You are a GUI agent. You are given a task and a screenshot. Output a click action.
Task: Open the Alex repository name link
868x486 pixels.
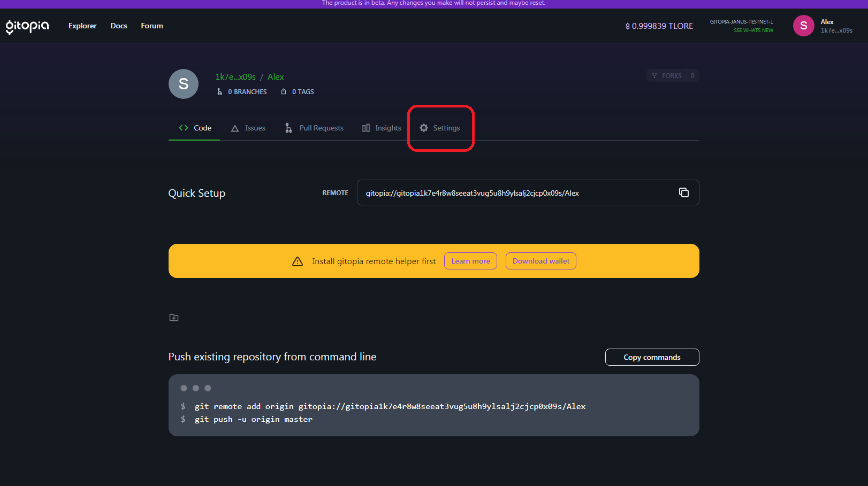[276, 77]
